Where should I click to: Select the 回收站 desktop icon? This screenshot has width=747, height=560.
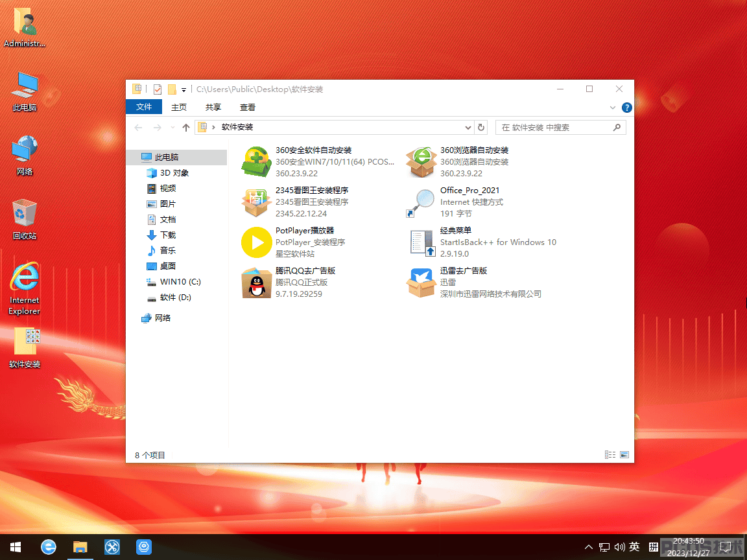25,219
